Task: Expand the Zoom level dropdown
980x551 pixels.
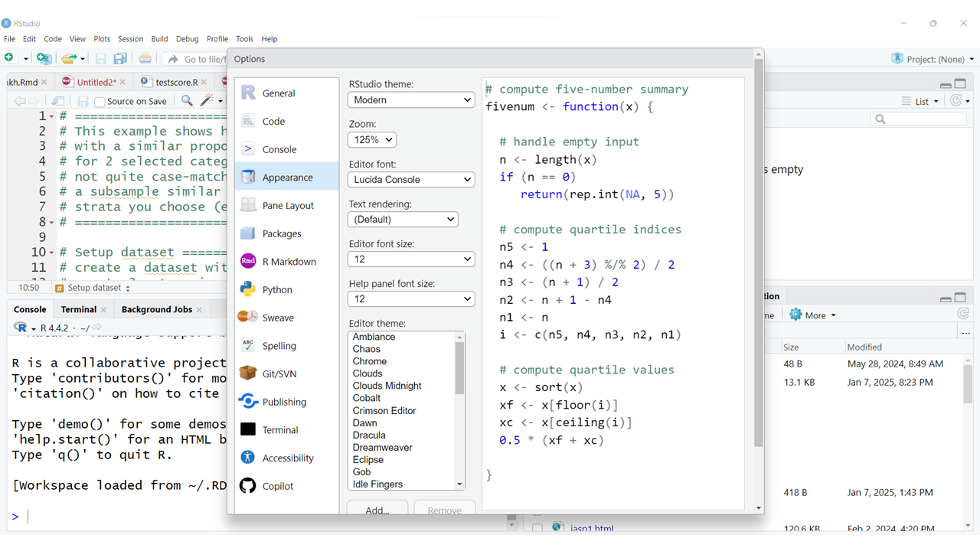Action: point(372,140)
